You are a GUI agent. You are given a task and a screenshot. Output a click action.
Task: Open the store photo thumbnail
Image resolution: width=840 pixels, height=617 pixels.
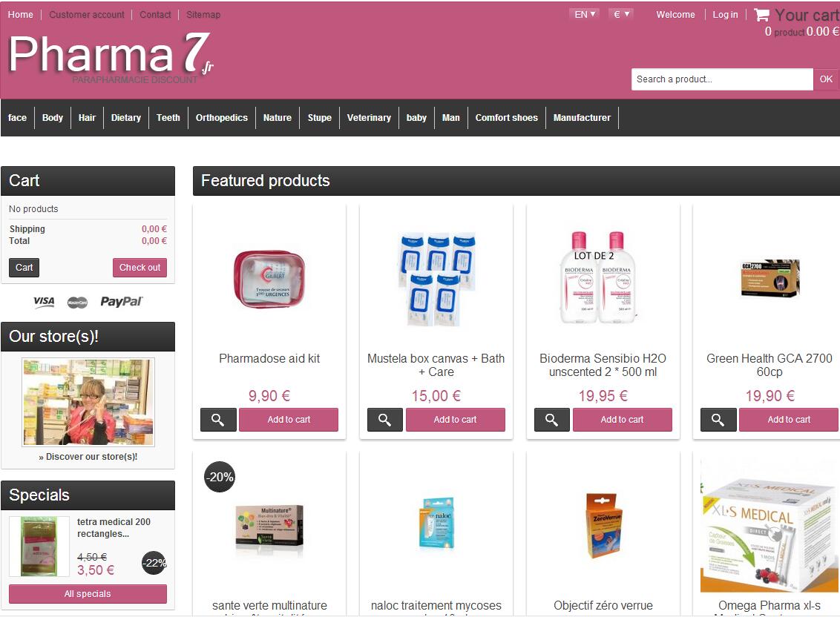[x=88, y=402]
